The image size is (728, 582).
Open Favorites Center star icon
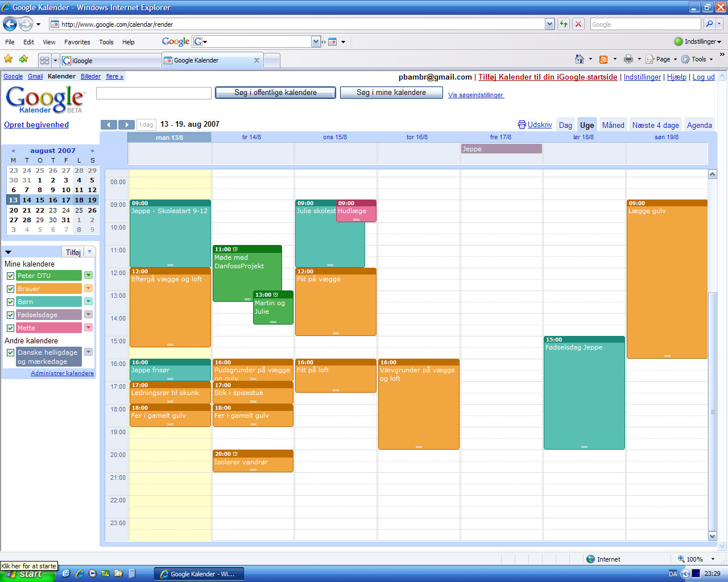(x=9, y=59)
